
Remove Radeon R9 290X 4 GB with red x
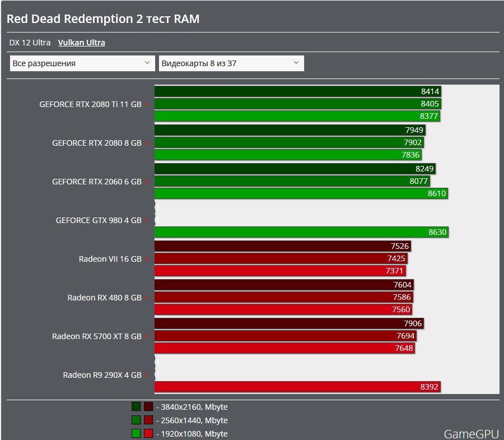(x=147, y=375)
